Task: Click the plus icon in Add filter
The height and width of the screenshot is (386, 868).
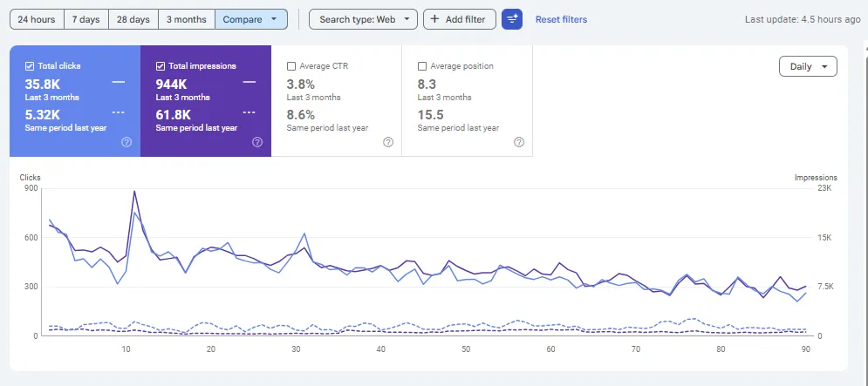Action: [435, 19]
